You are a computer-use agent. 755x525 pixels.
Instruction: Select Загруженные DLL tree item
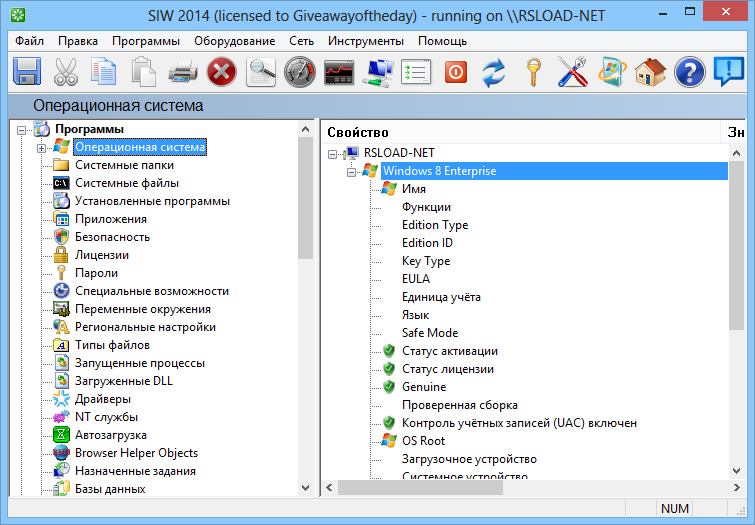(124, 381)
